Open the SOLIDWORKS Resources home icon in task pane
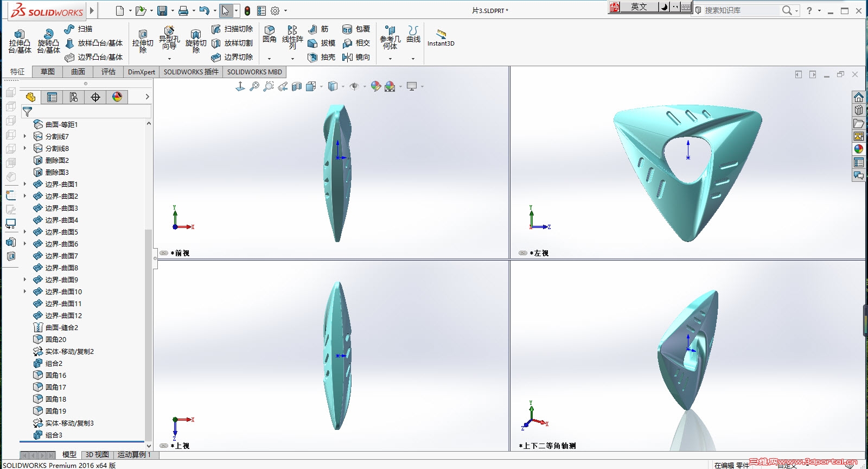This screenshot has width=868, height=469. [858, 97]
